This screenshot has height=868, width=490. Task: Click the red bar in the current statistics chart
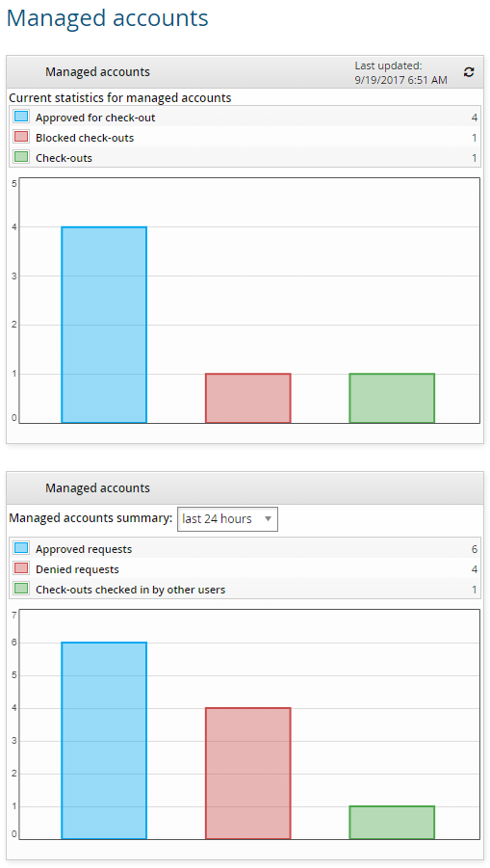pos(248,399)
